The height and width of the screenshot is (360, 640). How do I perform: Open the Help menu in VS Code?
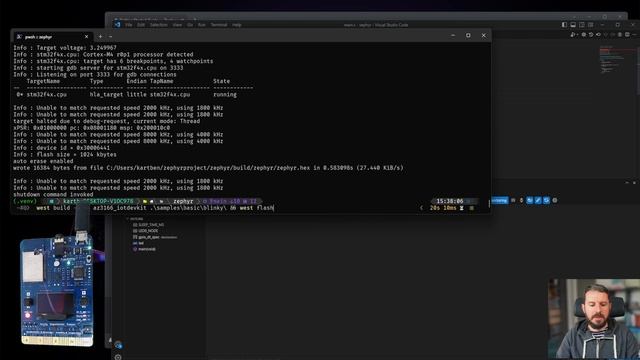pos(237,25)
